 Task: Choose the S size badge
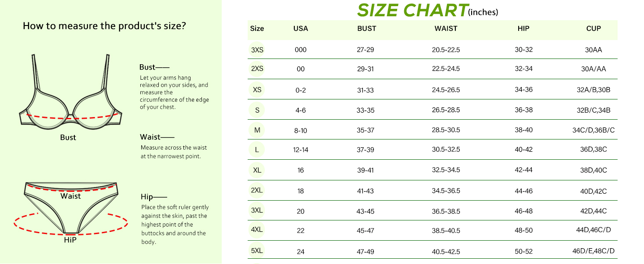tap(257, 110)
